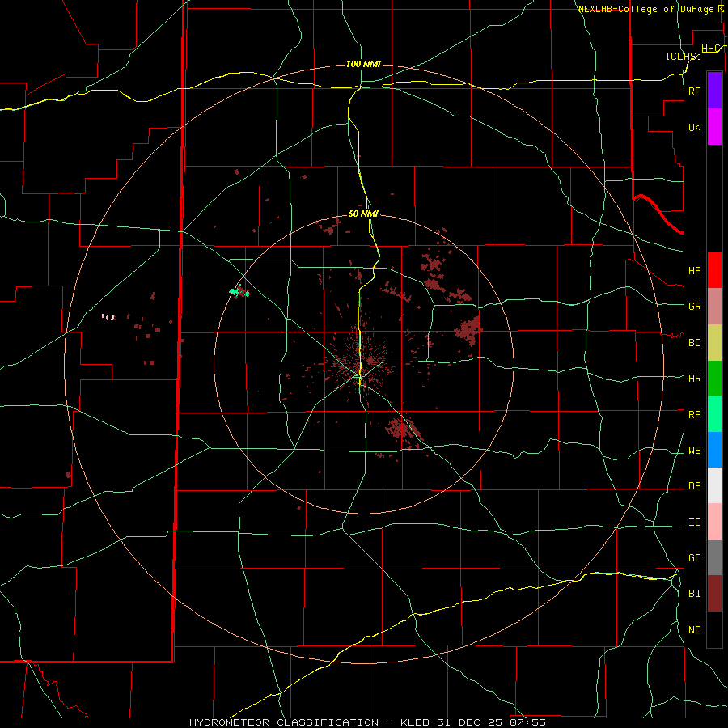Screen dimensions: 728x728
Task: Click the 'BI' legend label
Action: 695,594
